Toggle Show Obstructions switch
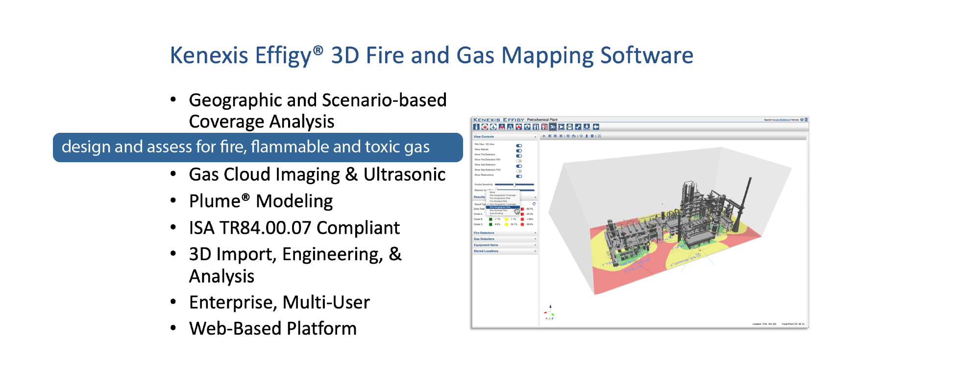Screen dimensions: 980x392 pyautogui.click(x=519, y=176)
